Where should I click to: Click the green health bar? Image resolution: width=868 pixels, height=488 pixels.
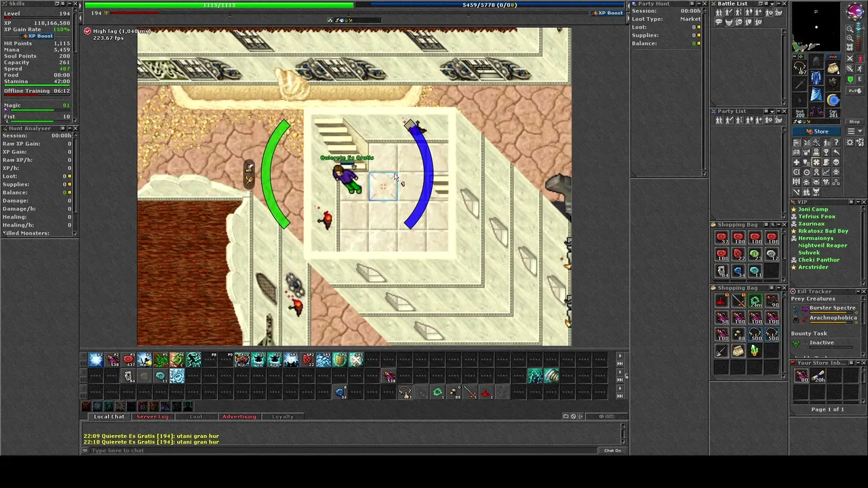(x=218, y=5)
